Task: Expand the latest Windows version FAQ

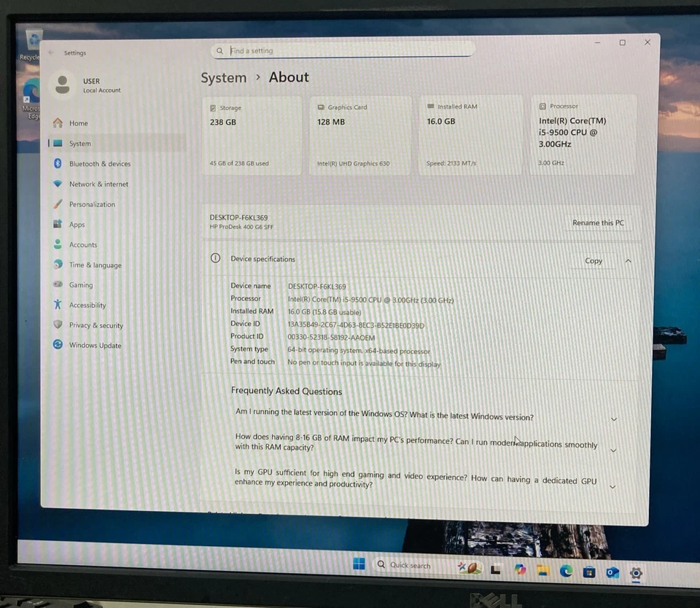Action: (x=613, y=419)
